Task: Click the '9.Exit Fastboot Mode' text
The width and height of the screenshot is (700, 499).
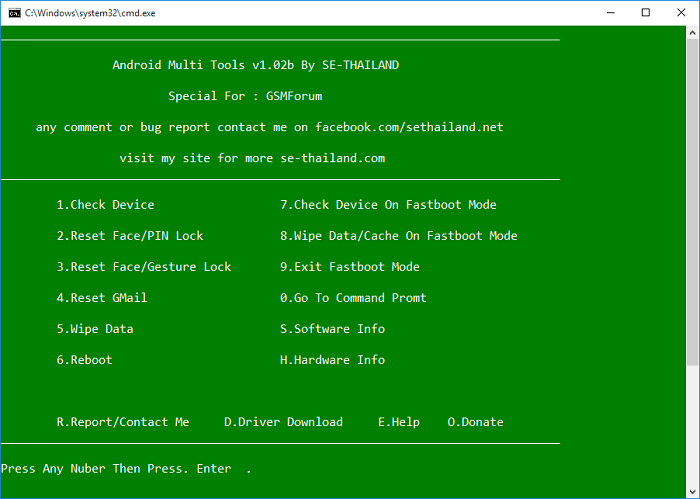Action: click(x=350, y=267)
